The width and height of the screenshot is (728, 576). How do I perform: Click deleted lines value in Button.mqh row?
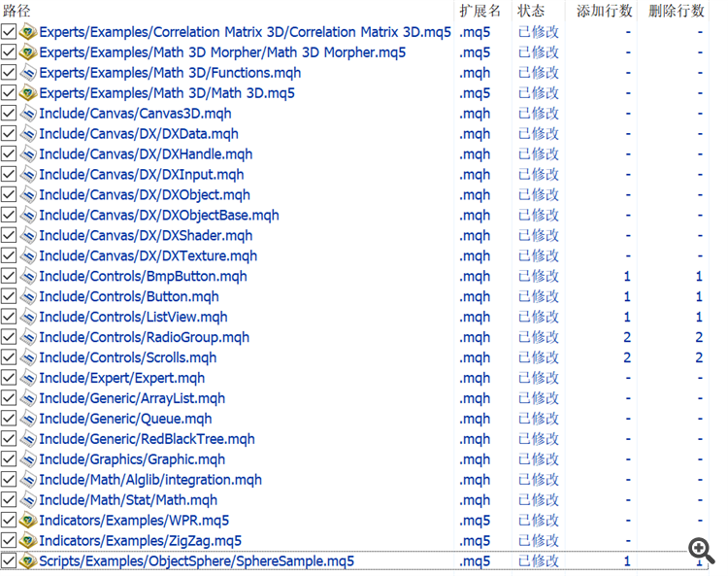(x=699, y=296)
